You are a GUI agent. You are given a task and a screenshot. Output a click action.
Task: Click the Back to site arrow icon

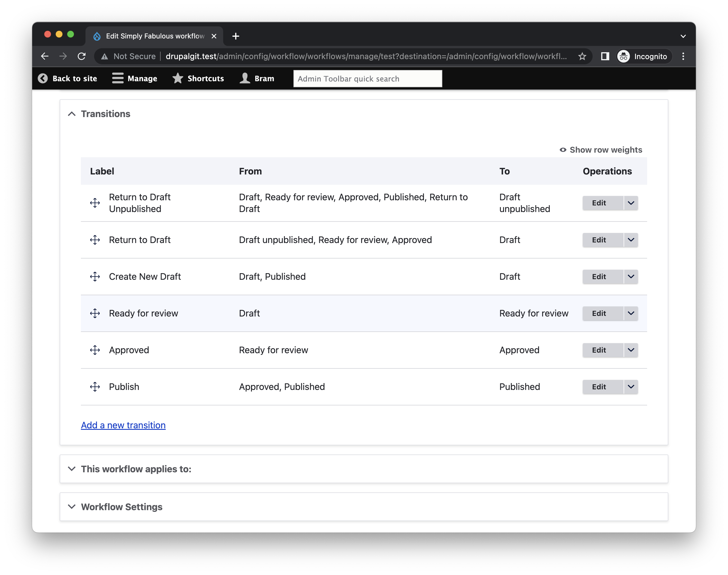pyautogui.click(x=43, y=78)
